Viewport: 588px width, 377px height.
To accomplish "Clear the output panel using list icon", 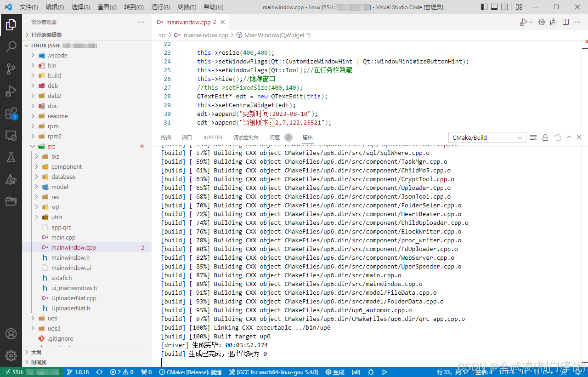I will pyautogui.click(x=533, y=137).
